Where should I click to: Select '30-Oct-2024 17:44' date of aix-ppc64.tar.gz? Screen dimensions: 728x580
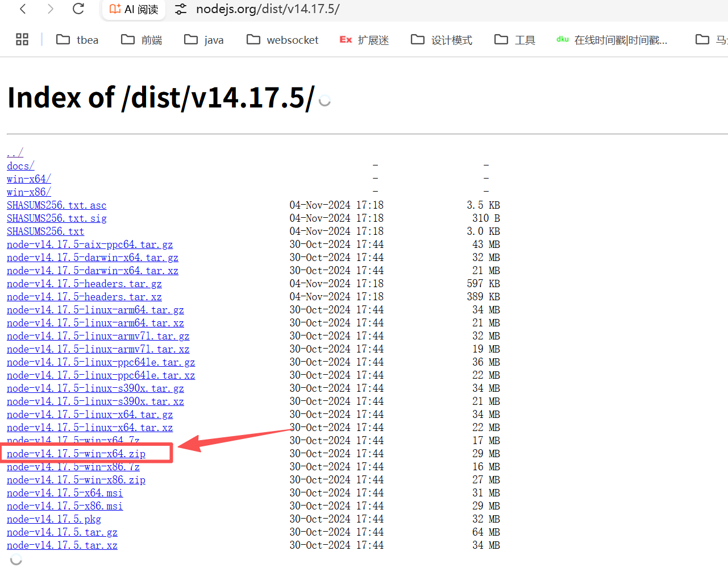click(x=336, y=244)
